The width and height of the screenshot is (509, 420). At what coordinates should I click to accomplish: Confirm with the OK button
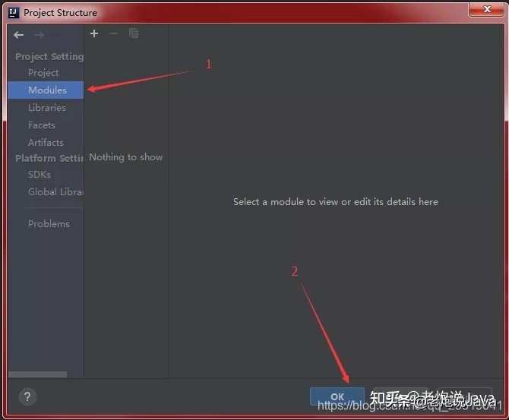[337, 396]
